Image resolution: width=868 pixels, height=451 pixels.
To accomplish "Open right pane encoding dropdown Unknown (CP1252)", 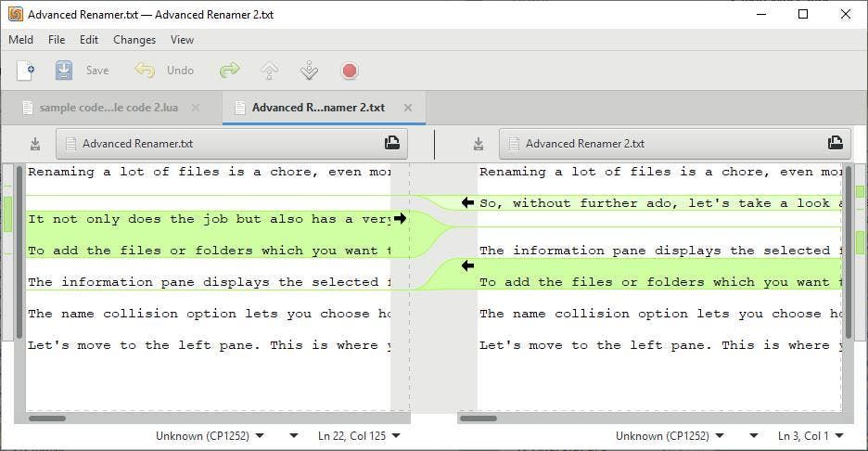I will [x=670, y=436].
